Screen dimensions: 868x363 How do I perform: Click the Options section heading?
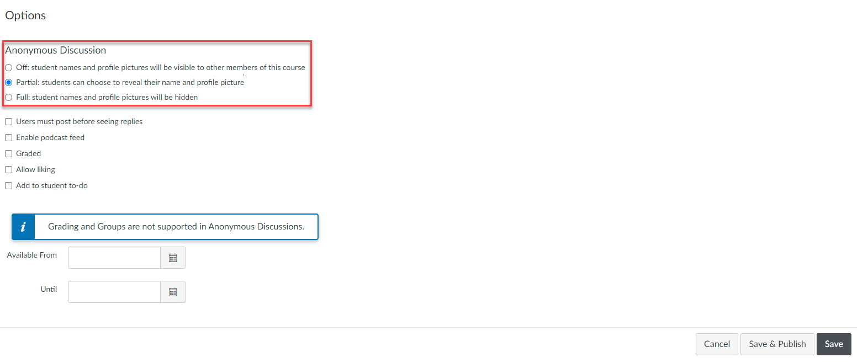click(x=25, y=15)
